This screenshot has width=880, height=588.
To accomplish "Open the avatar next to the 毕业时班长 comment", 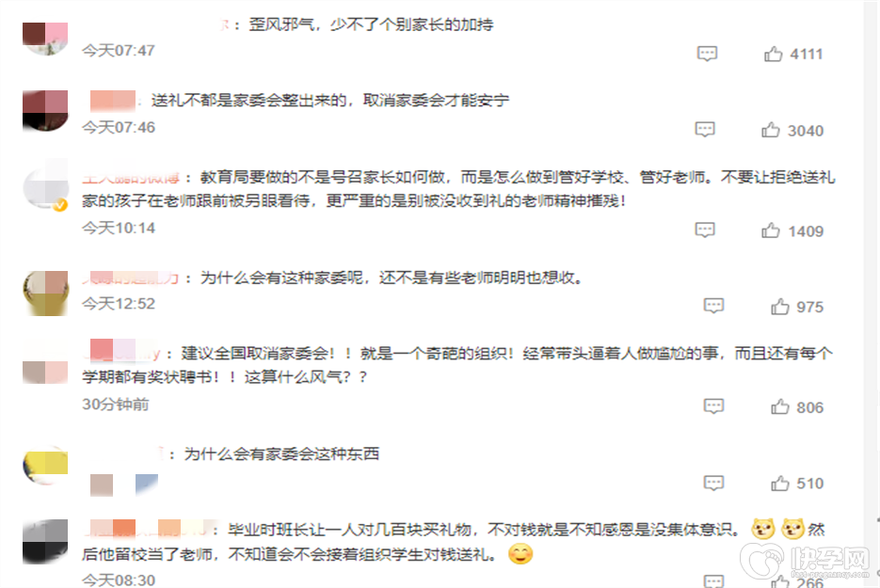I will pos(45,542).
